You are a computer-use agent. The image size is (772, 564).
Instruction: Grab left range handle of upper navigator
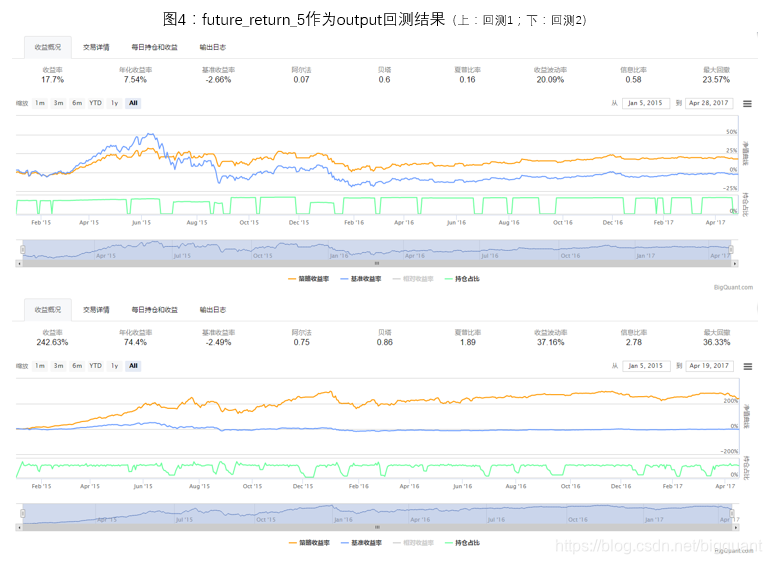click(23, 250)
